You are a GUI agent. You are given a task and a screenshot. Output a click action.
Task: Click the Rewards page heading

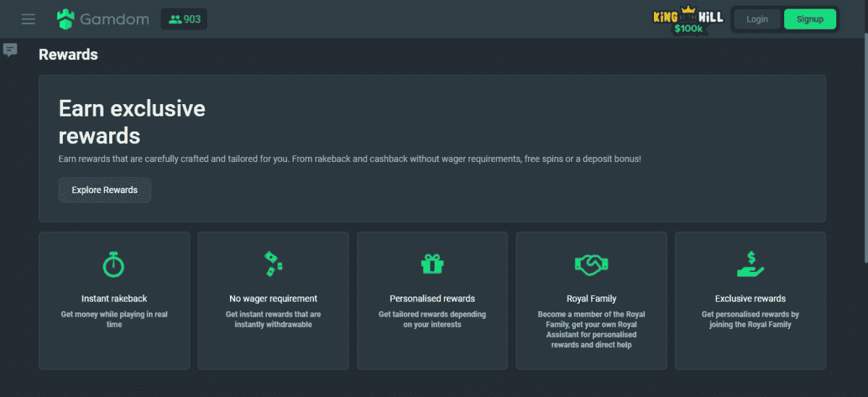68,55
